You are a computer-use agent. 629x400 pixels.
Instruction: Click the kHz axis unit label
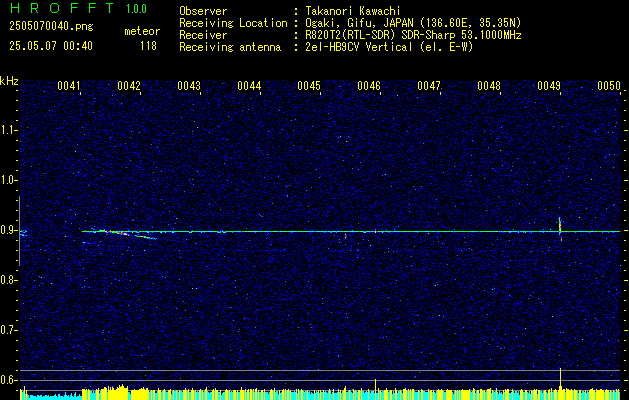(9, 81)
